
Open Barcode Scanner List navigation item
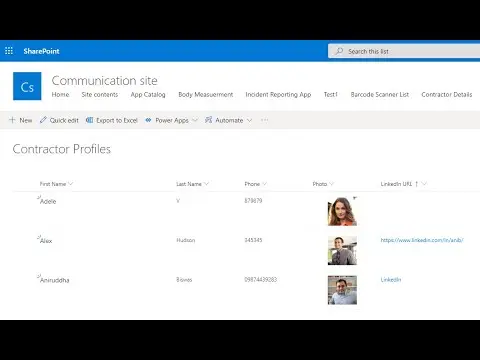(x=380, y=94)
